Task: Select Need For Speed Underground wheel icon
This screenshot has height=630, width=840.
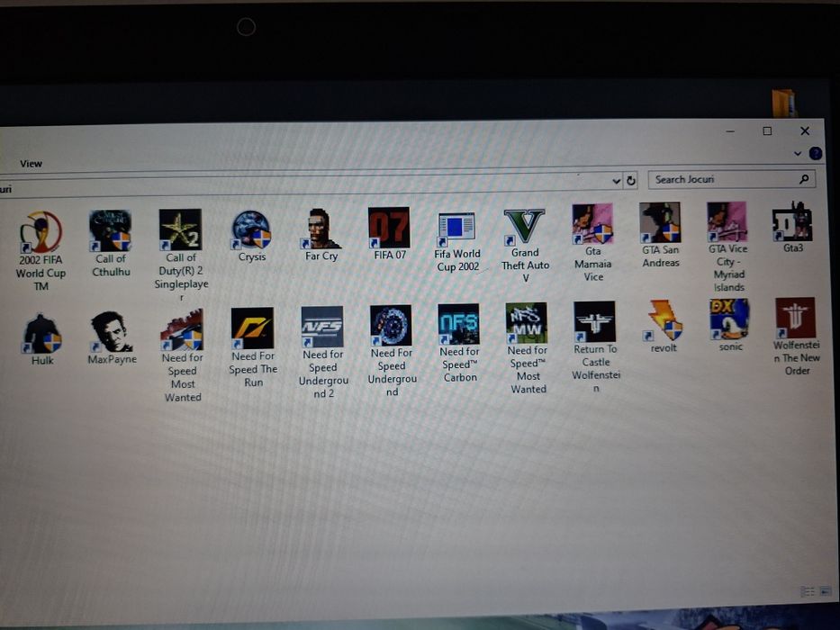Action: coord(391,325)
